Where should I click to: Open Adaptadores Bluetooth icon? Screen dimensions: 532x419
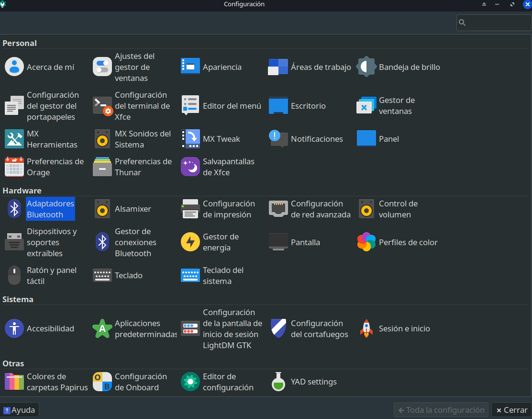pos(14,209)
